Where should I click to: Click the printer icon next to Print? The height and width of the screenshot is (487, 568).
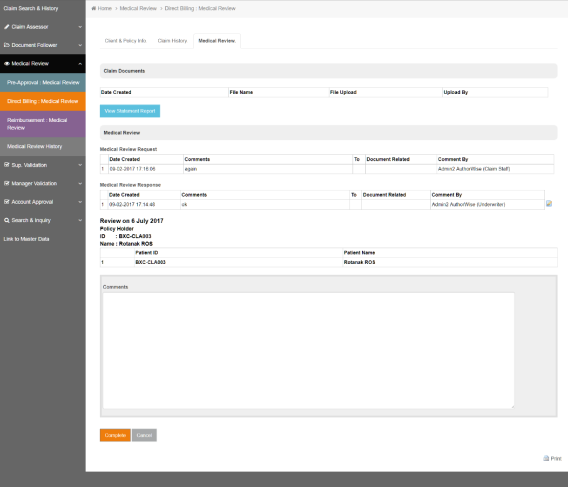click(546, 458)
